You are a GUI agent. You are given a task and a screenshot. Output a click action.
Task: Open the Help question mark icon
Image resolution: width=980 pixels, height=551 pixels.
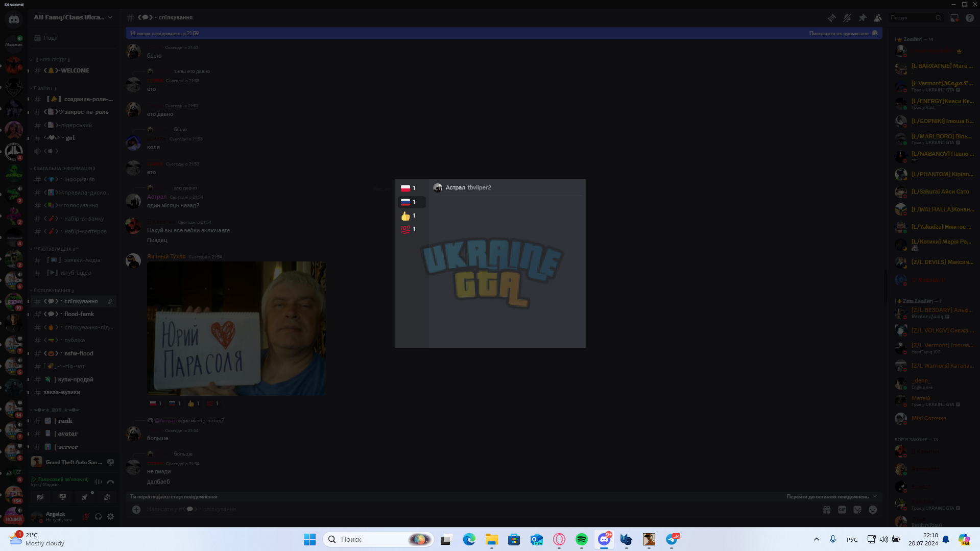click(x=970, y=18)
